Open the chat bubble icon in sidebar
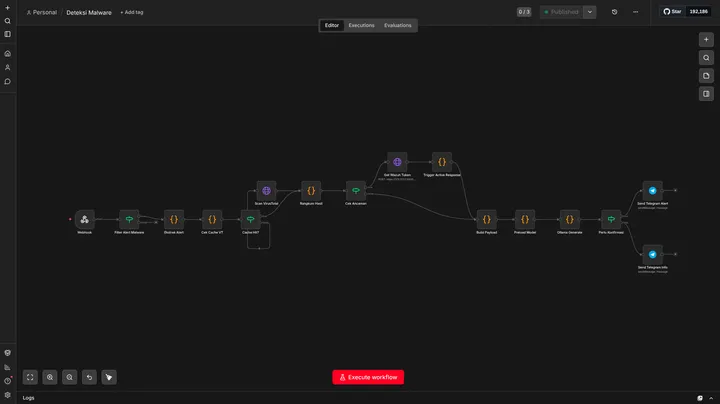This screenshot has width=720, height=404. coord(7,82)
